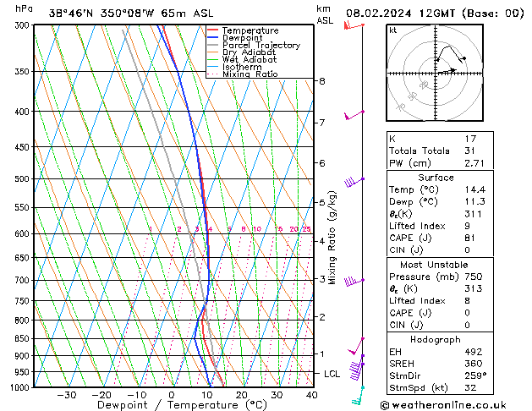532x411 pixels.
Task: Click the 1000 hPa pressure label
Action: tap(22, 387)
